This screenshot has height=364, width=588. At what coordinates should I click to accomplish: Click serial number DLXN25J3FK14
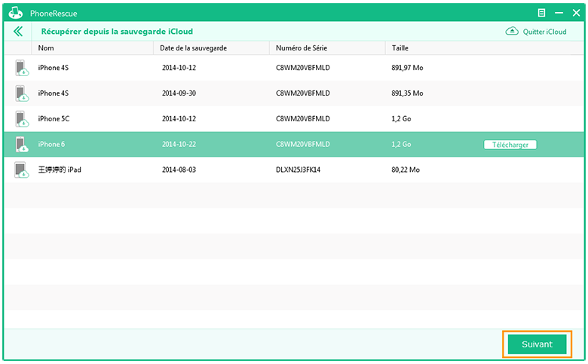(x=298, y=170)
